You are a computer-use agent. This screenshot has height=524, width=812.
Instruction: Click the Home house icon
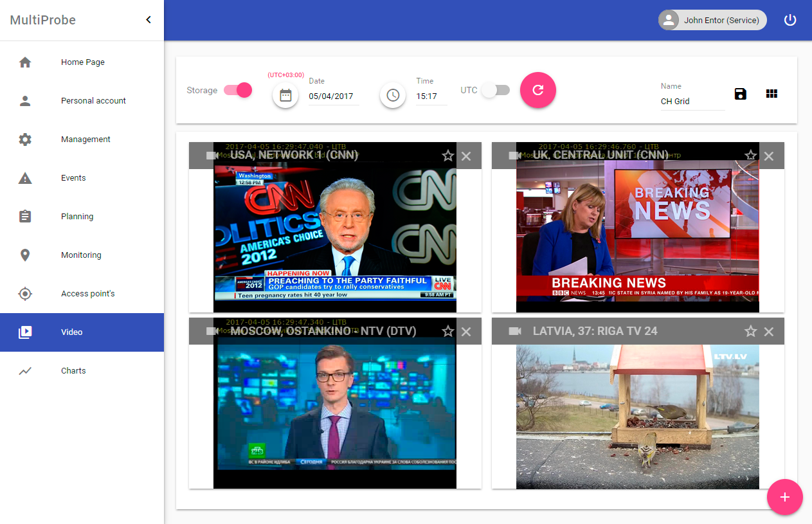25,62
